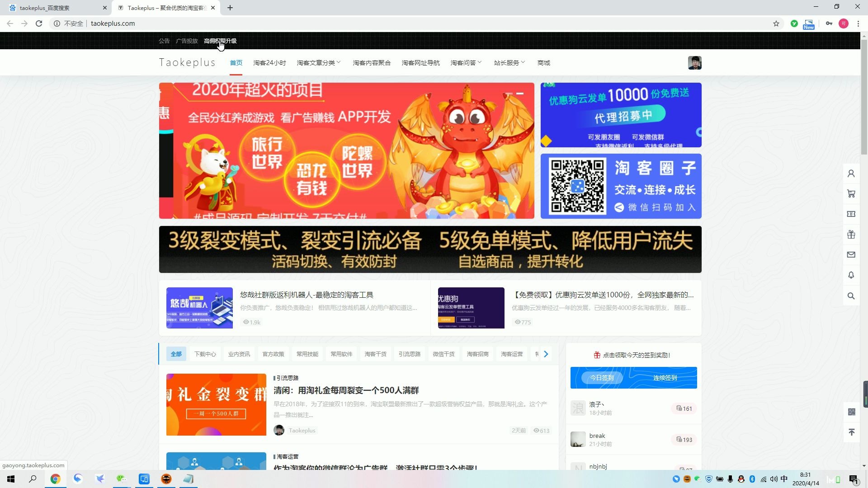
Task: Select the 淘客干货 category tab
Action: point(375,354)
